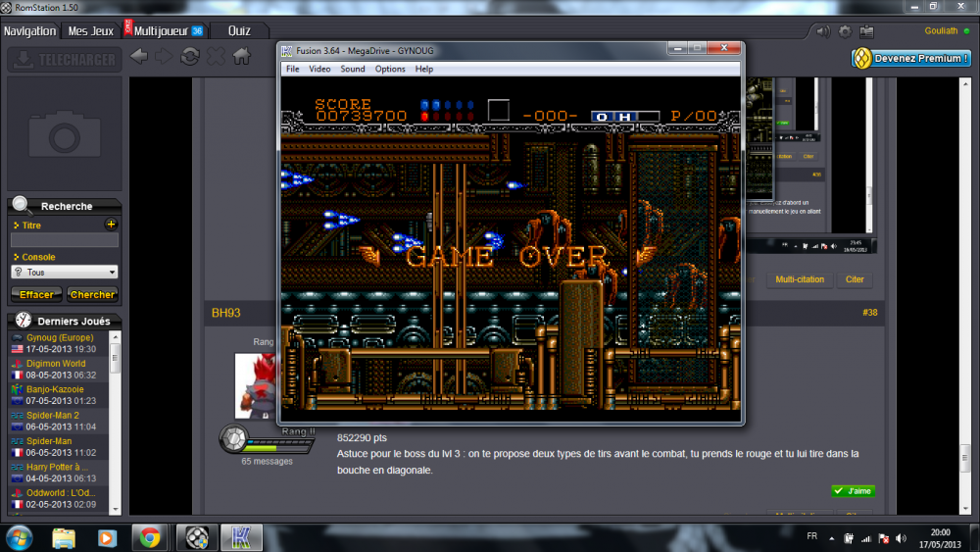This screenshot has height=552, width=980.
Task: Open the Quiz tab
Action: (239, 30)
